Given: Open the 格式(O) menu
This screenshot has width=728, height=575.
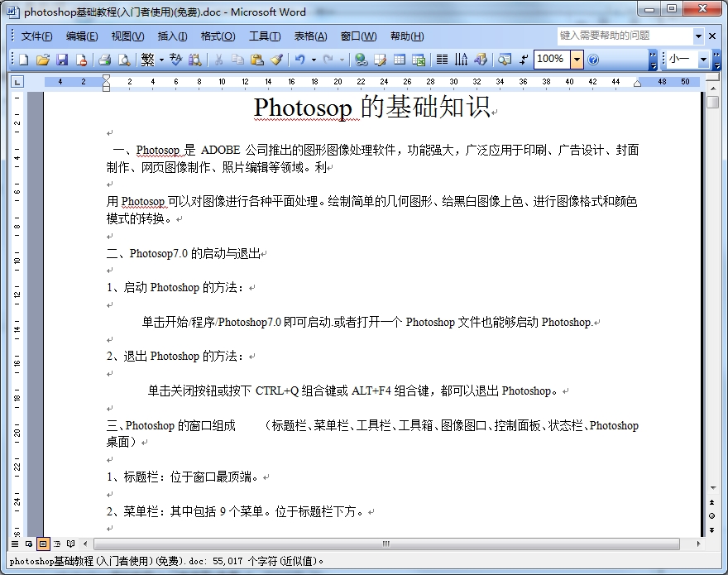Looking at the screenshot, I should pyautogui.click(x=218, y=36).
